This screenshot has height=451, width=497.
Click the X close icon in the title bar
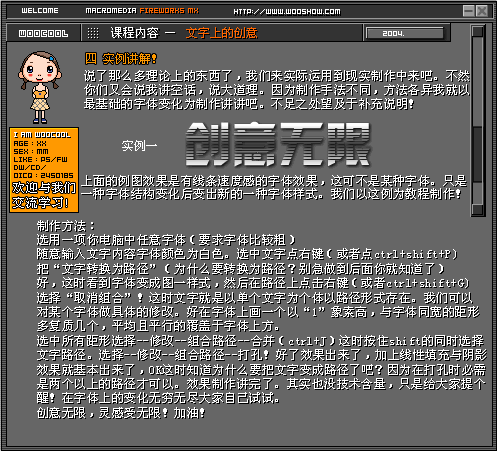482,11
